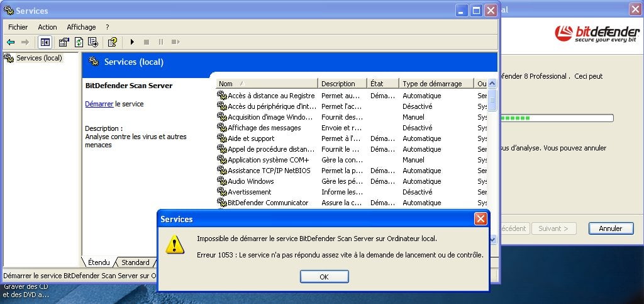644x304 pixels.
Task: Close the BitDefender installer window
Action: tap(635, 9)
